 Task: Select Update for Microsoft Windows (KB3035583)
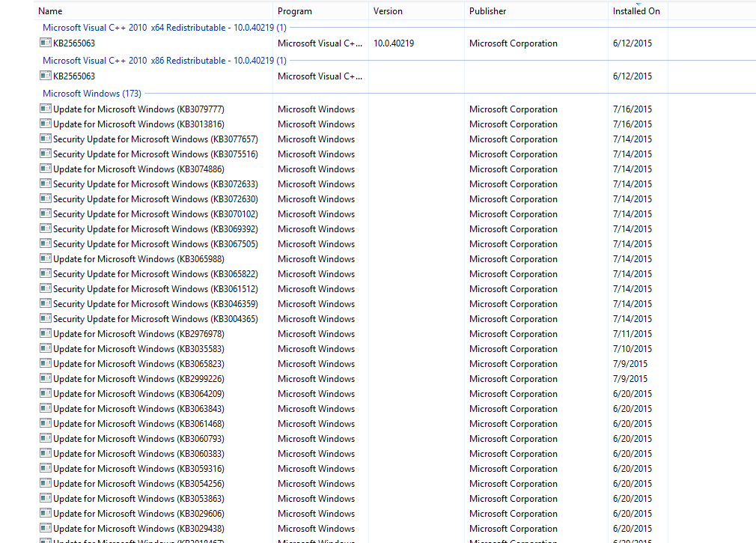tap(138, 349)
